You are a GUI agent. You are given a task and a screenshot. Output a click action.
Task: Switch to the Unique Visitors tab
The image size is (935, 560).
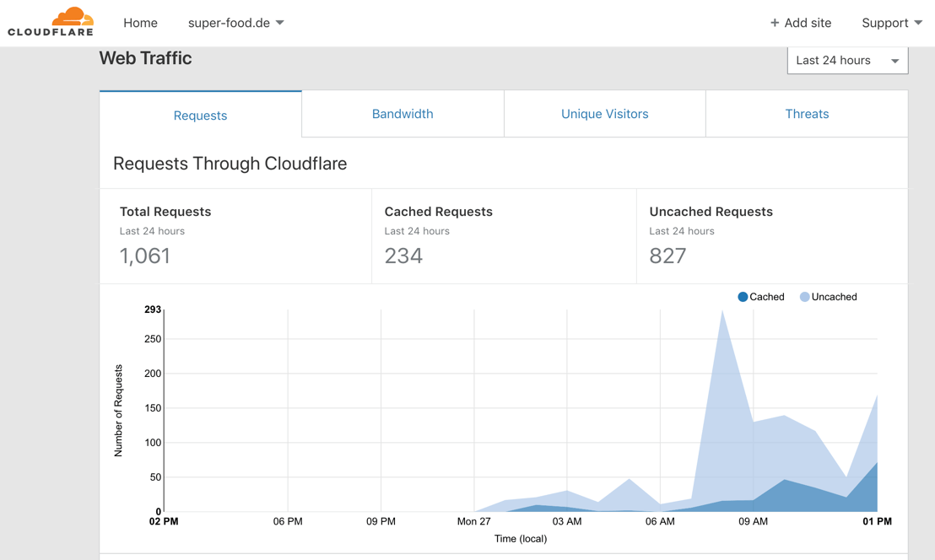[604, 114]
